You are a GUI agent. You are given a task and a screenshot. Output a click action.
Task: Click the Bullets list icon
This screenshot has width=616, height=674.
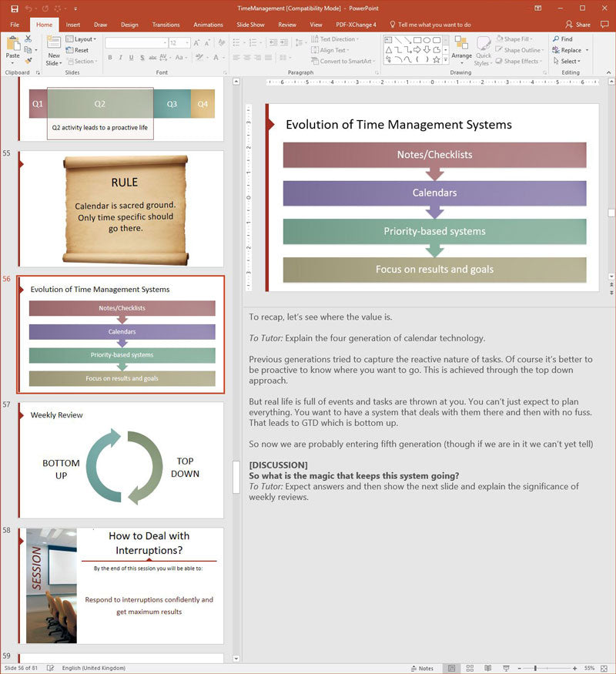(236, 42)
